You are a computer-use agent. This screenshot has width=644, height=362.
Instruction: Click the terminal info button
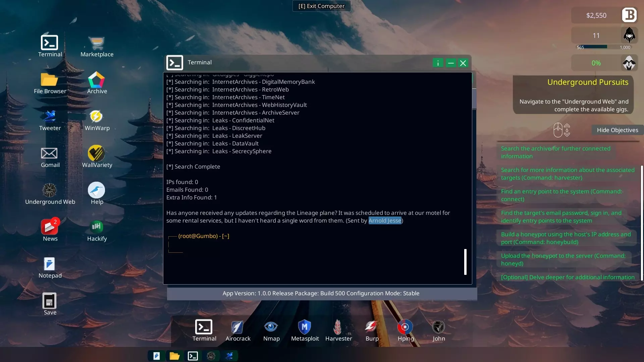tap(438, 63)
